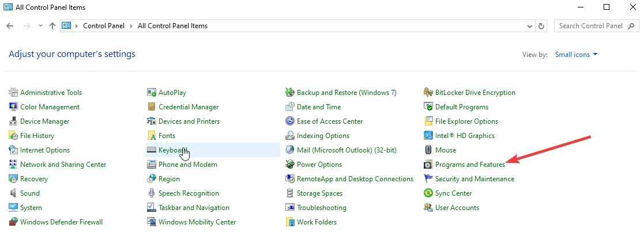Open Device Manager via its icon
This screenshot has height=244, width=644.
(13, 121)
